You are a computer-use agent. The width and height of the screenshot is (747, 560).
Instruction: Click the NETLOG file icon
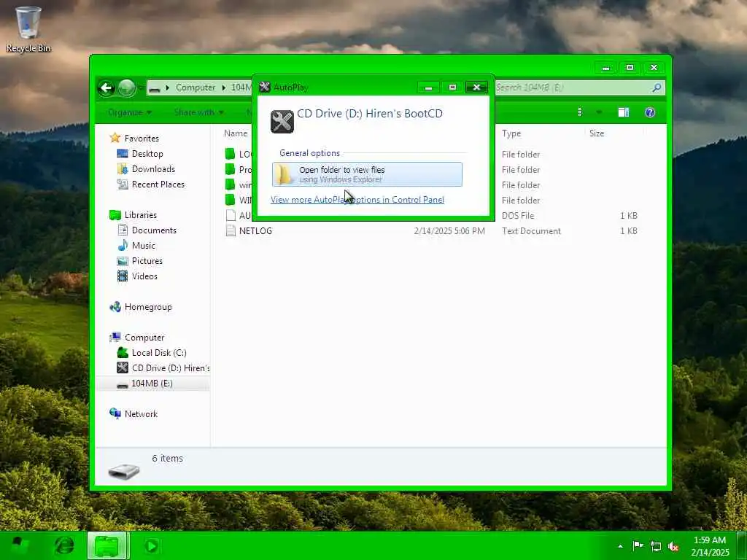[x=231, y=231]
